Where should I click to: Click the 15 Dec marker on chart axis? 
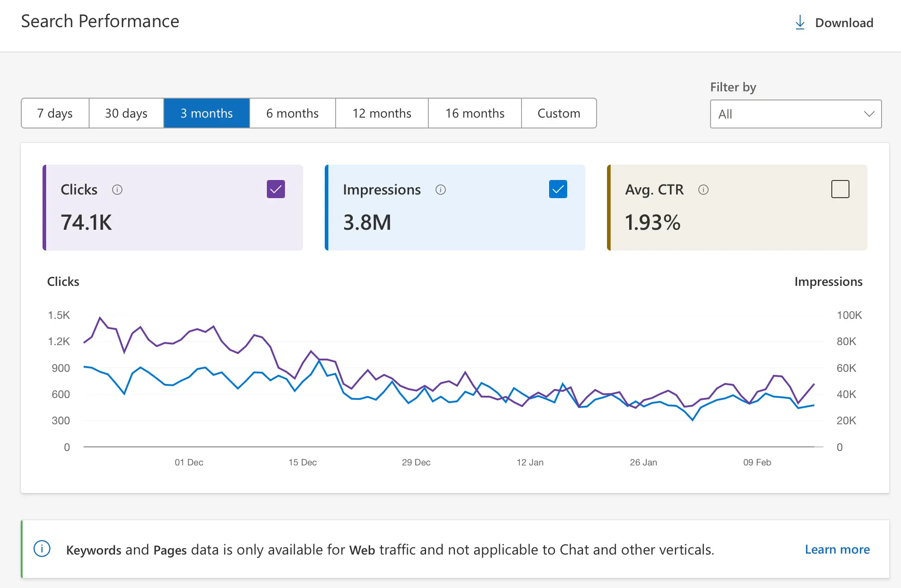303,462
